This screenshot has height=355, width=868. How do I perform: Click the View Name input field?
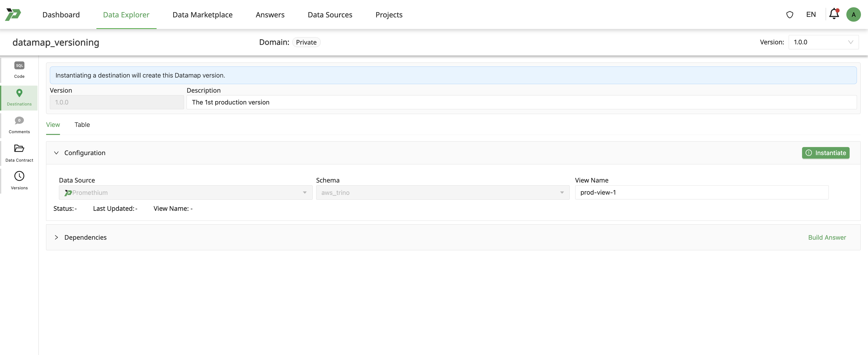coord(701,193)
